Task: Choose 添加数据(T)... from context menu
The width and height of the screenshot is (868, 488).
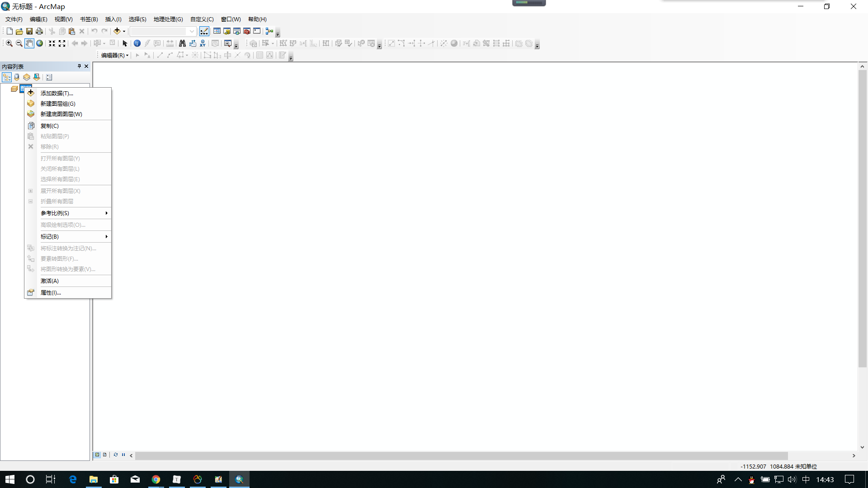Action: [x=57, y=93]
